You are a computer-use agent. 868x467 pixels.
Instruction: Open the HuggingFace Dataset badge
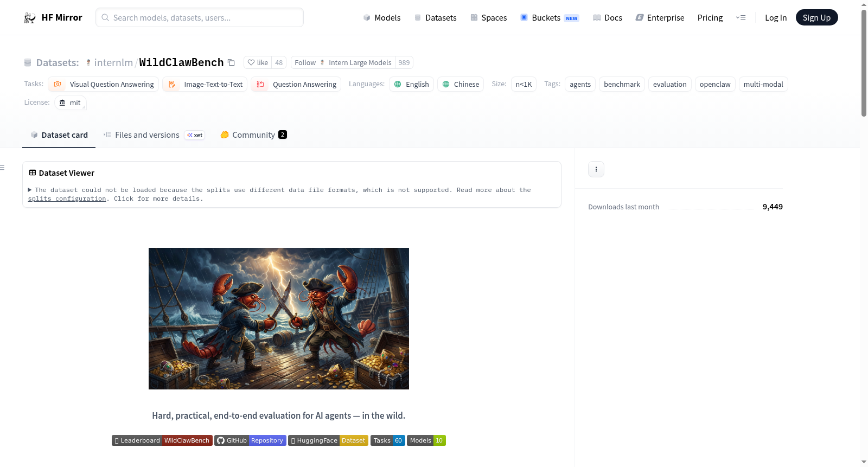tap(328, 440)
